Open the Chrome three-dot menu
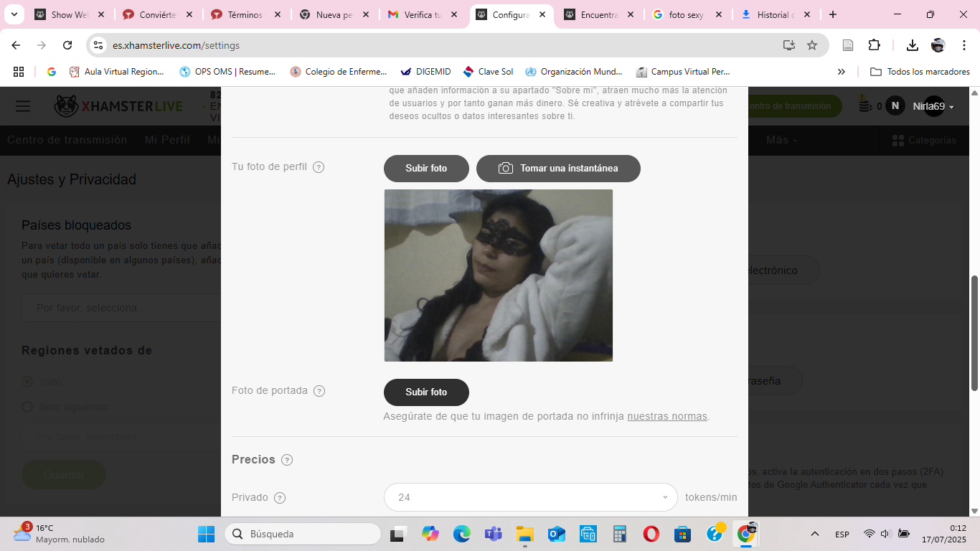This screenshot has width=980, height=551. pos(963,45)
